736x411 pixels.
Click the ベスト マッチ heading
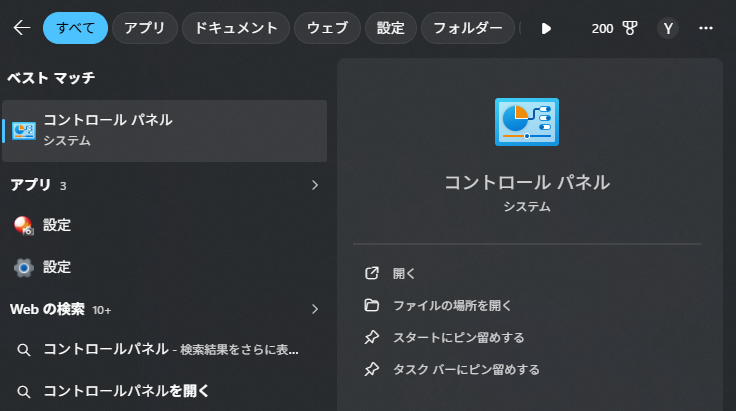pos(51,78)
